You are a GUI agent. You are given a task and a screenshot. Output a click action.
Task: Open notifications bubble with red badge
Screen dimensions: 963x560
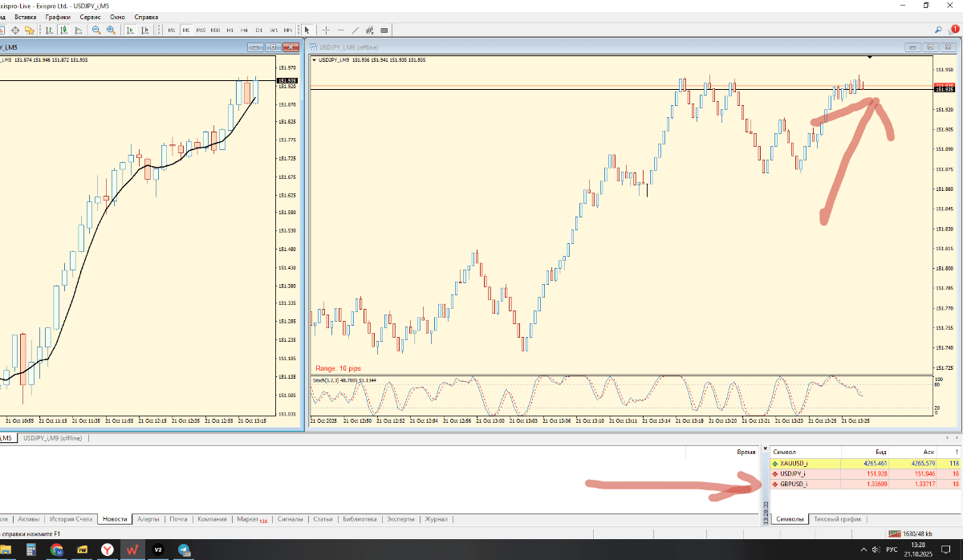tap(953, 30)
